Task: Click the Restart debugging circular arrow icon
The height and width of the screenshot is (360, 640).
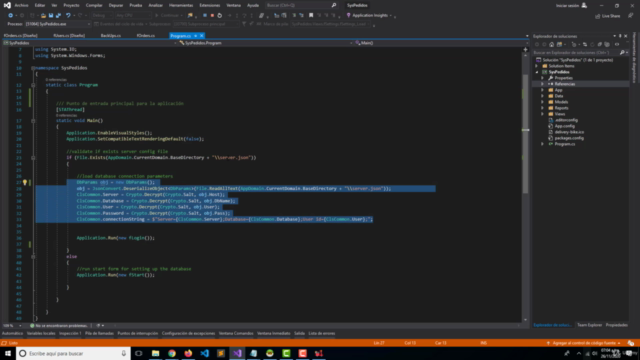Action: (x=220, y=16)
